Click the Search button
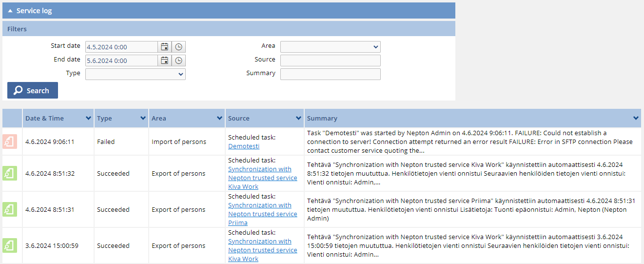The width and height of the screenshot is (644, 264). click(33, 90)
